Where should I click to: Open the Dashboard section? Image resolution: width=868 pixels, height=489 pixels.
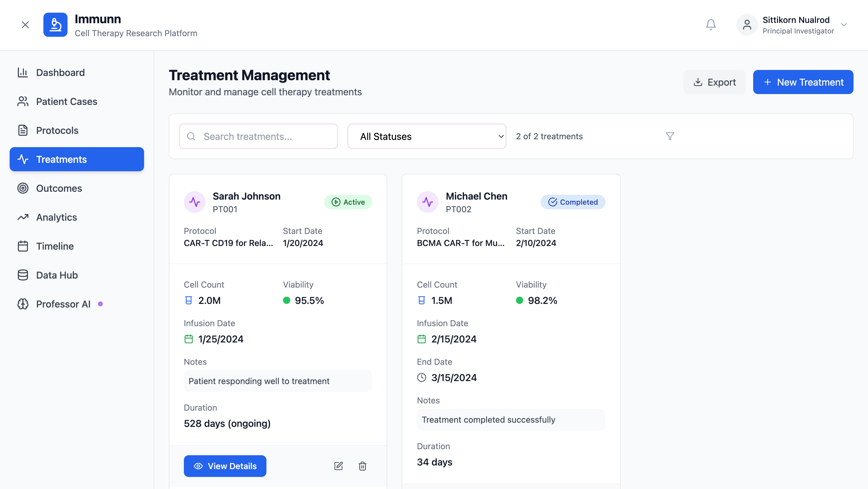tap(60, 72)
